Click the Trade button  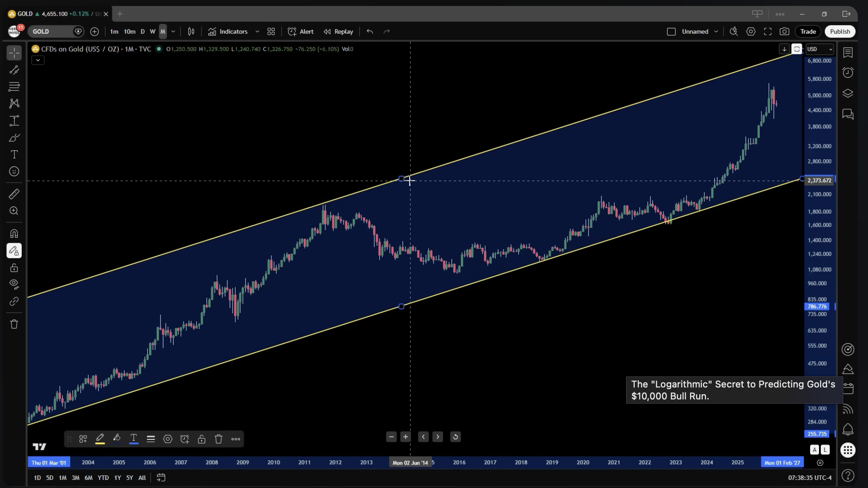808,32
